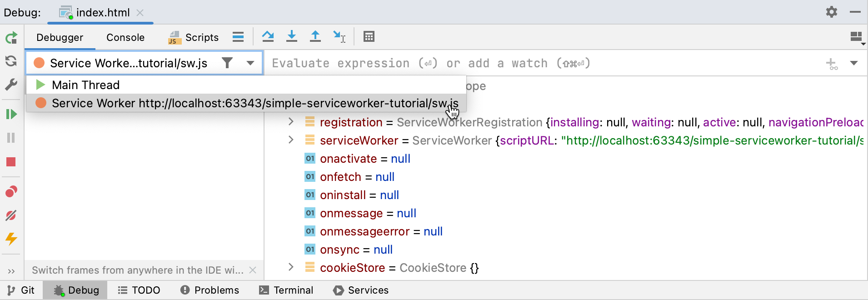This screenshot has height=300, width=868.
Task: Open the Problems tool window
Action: point(210,290)
